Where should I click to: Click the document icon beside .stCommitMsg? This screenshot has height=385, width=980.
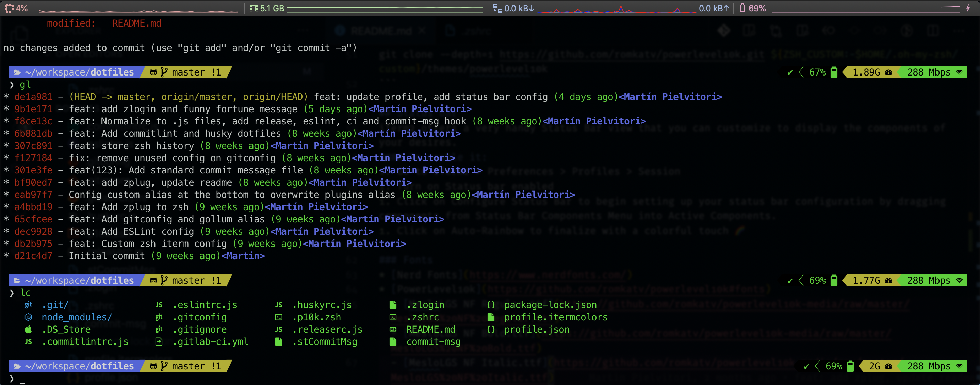(x=279, y=342)
